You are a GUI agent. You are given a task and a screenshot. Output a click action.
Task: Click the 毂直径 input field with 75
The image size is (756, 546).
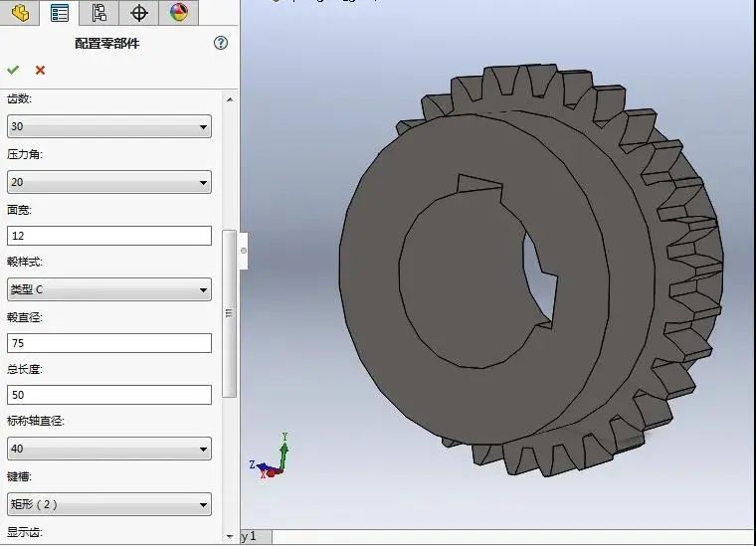pos(108,343)
